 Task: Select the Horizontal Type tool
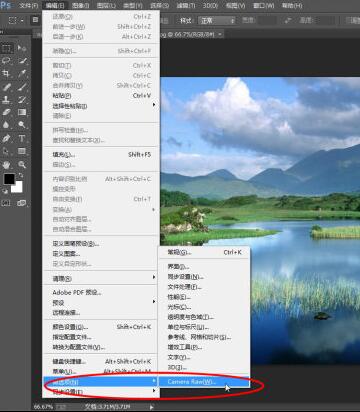[22, 138]
